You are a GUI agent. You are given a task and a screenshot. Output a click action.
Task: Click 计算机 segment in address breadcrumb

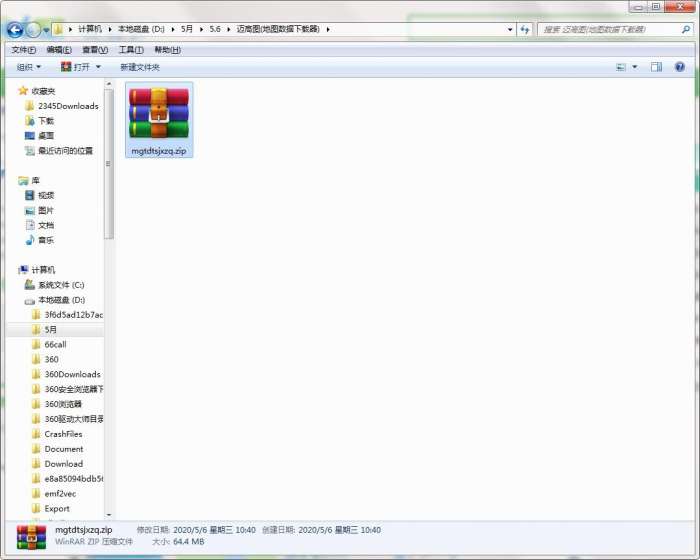[x=90, y=29]
